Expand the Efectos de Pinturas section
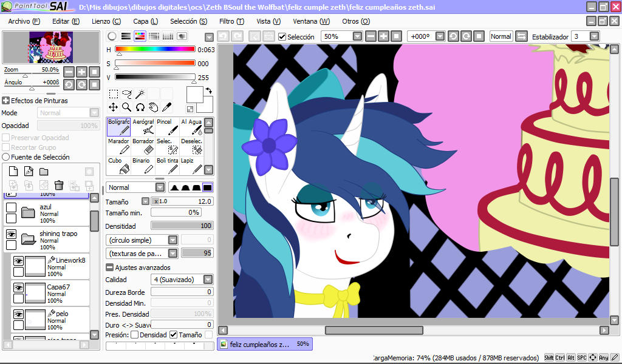Viewport: 622px width, 364px height. 5,101
